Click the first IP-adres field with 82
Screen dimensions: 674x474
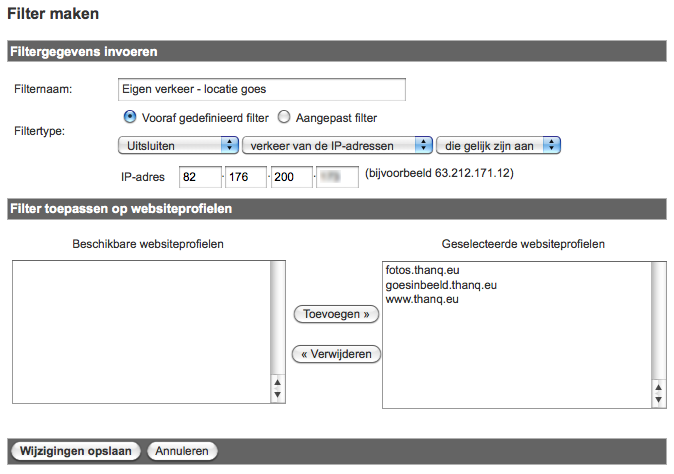point(199,177)
